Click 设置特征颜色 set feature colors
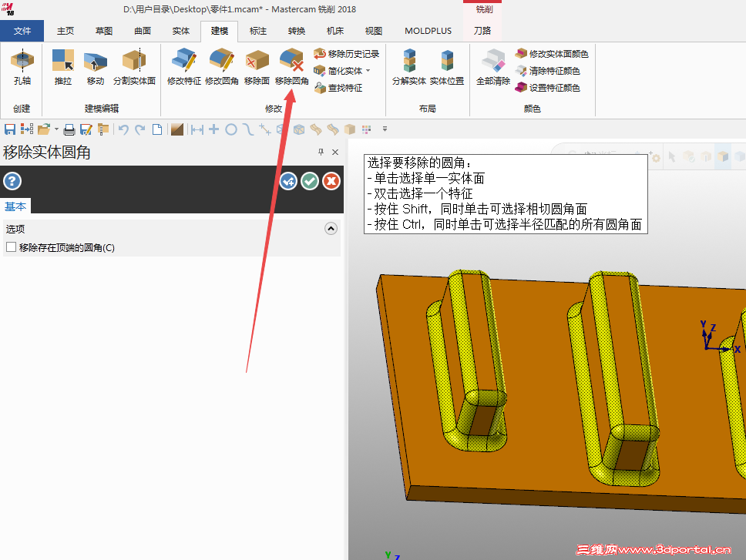The height and width of the screenshot is (560, 746). point(548,88)
